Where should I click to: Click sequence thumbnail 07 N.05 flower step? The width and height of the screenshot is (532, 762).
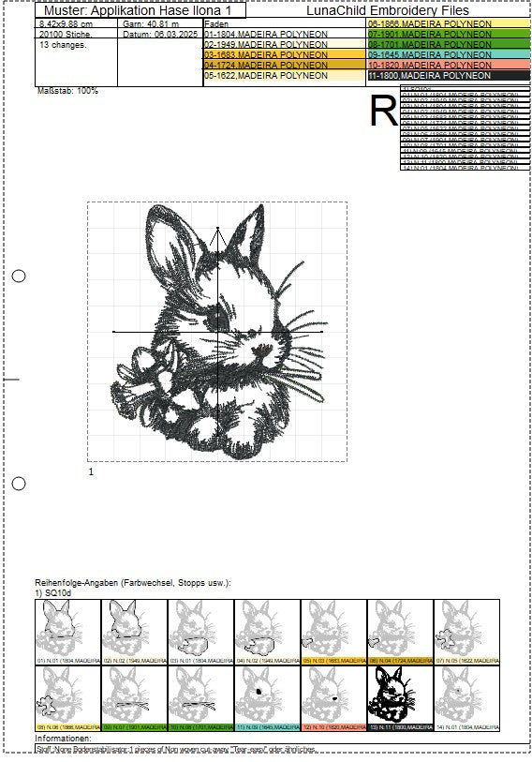point(466,632)
